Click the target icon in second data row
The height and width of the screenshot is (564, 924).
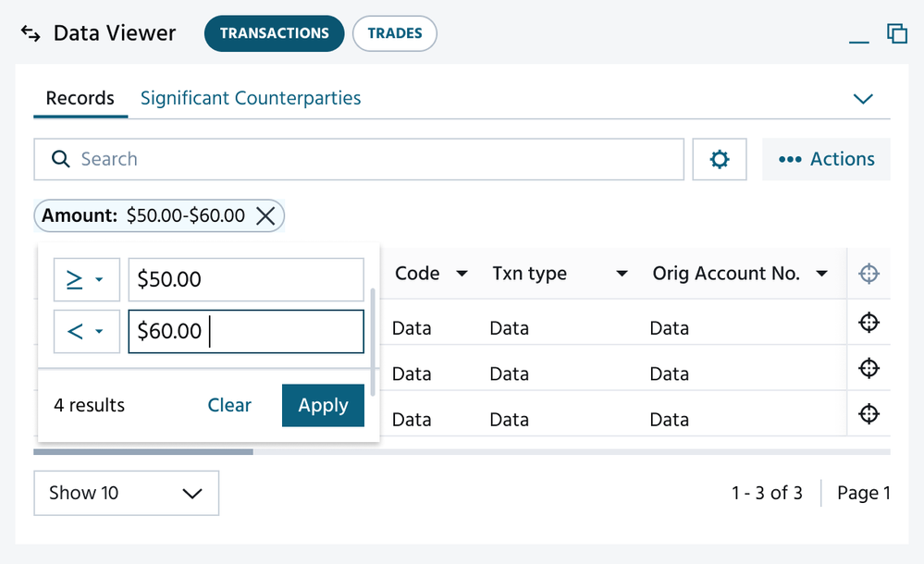pyautogui.click(x=869, y=369)
